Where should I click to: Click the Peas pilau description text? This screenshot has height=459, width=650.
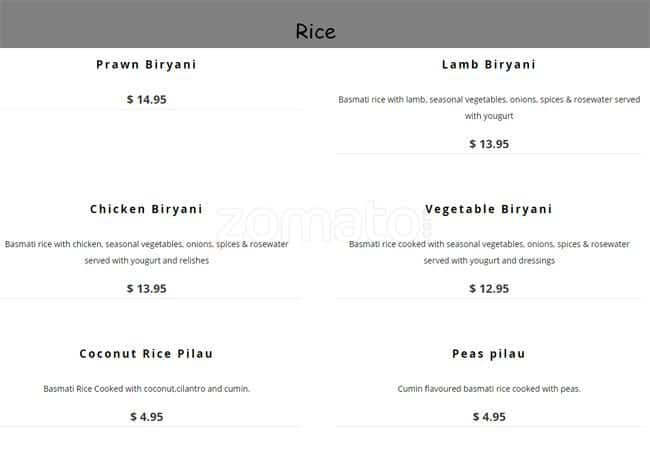click(489, 388)
